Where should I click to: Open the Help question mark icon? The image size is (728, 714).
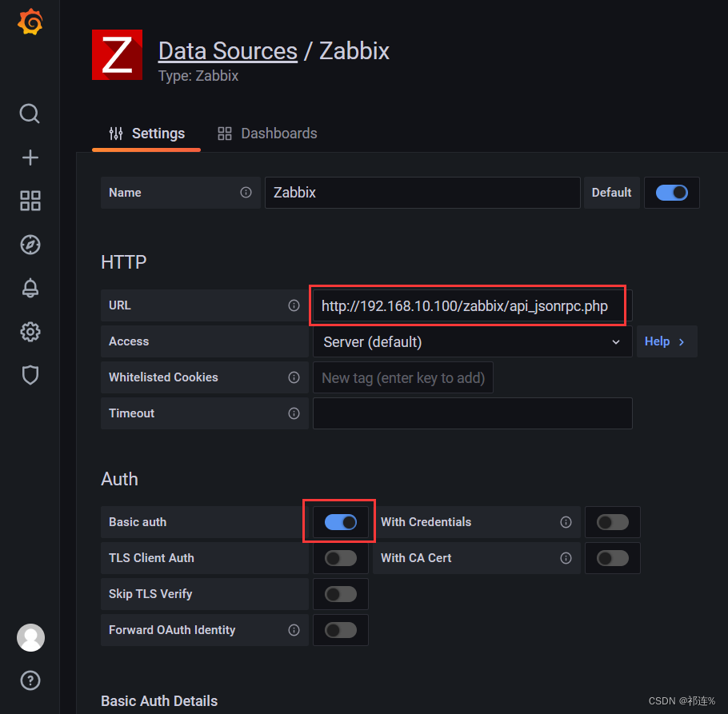[30, 680]
